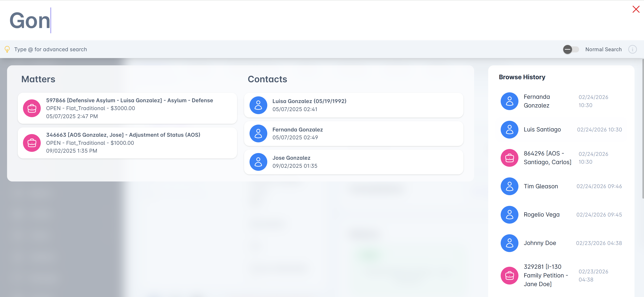This screenshot has height=297, width=644.
Task: Open Fernanda Gonzalez in Browse History
Action: click(537, 101)
